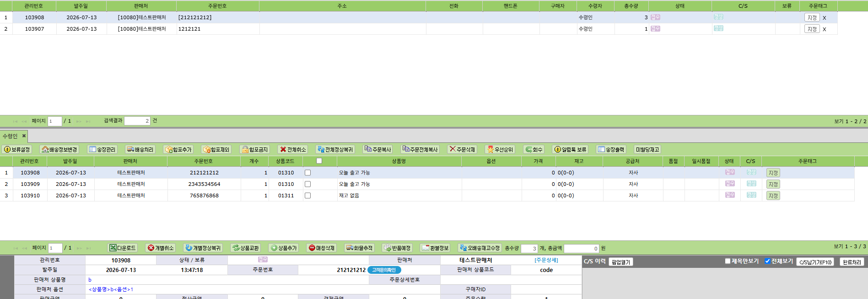
Task: Tick checkbox for order 2343534564 row
Action: 308,184
